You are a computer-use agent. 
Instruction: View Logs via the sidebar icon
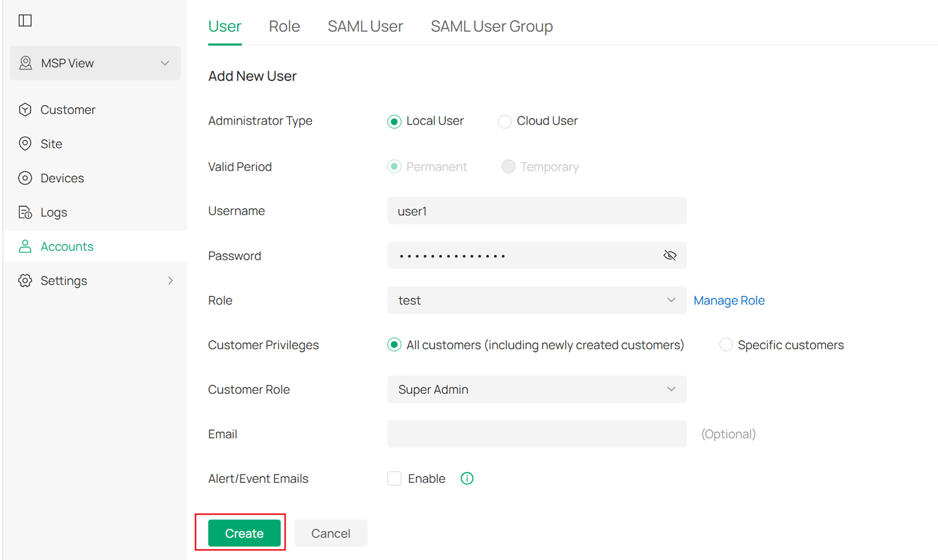click(x=53, y=212)
